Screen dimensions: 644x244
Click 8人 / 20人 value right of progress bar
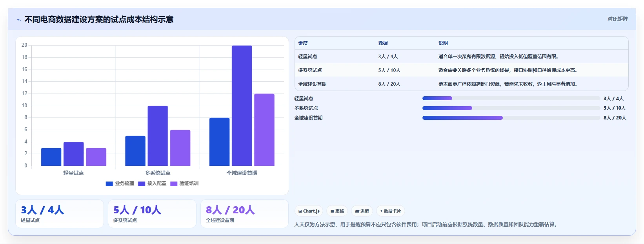pyautogui.click(x=615, y=118)
